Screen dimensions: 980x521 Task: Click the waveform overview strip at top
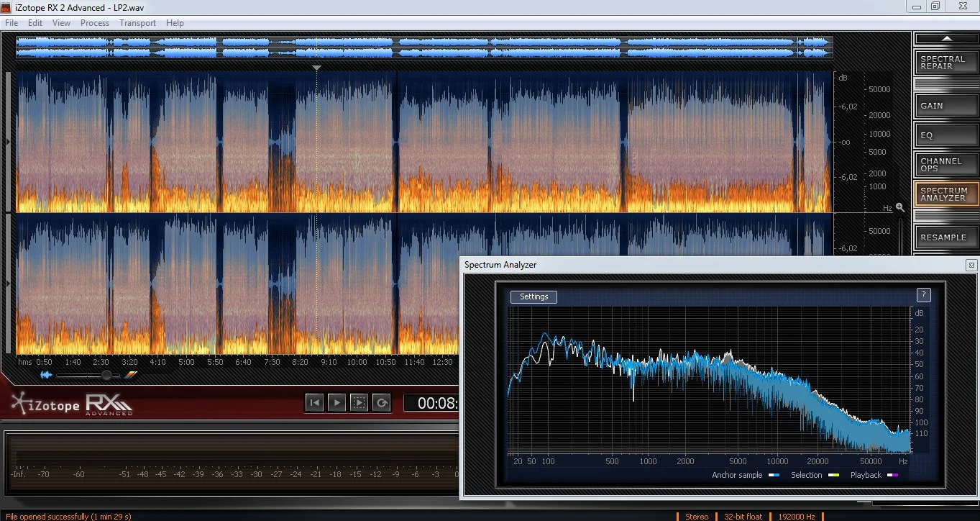(x=424, y=47)
